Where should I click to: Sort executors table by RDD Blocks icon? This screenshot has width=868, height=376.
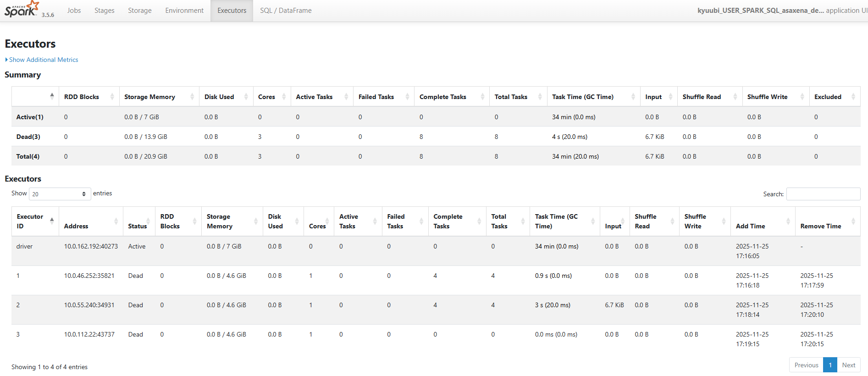pos(194,221)
